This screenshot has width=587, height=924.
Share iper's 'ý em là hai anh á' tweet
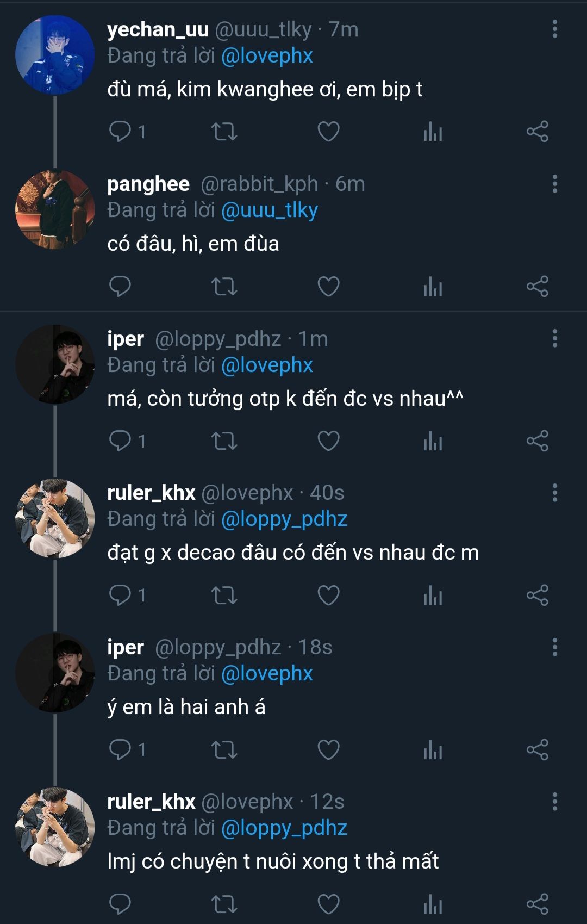point(537,749)
